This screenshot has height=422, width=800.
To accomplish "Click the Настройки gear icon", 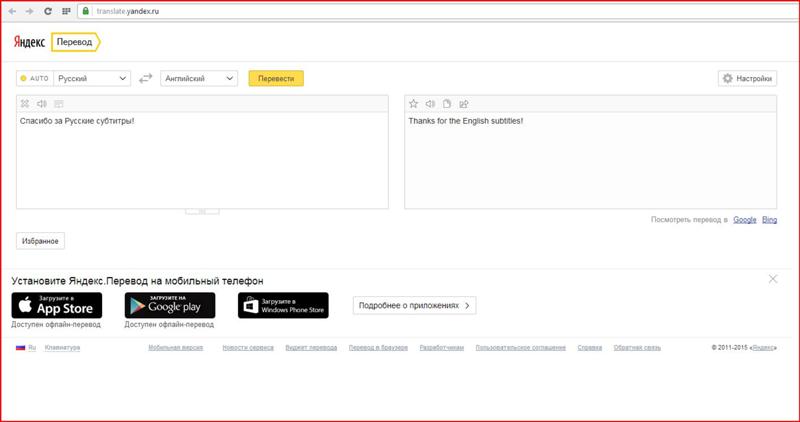I will [728, 78].
